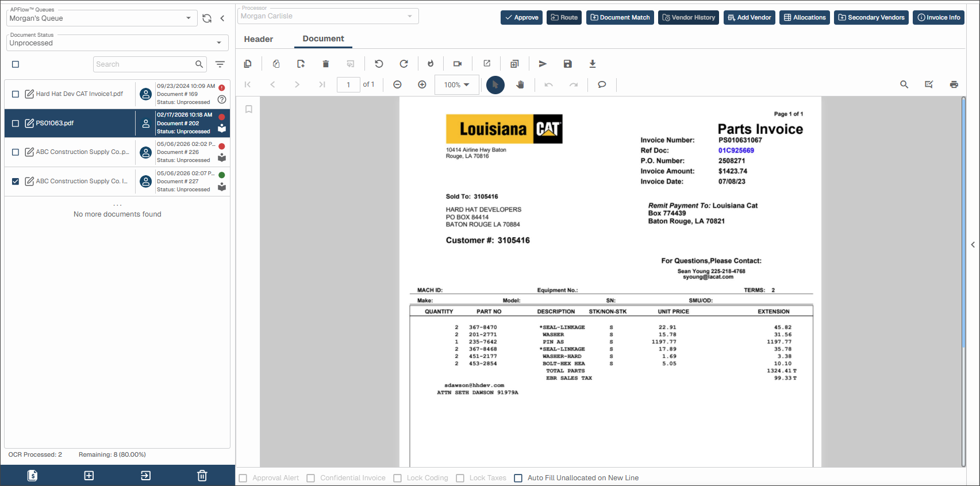
Task: Toggle the bookmark panel icon
Action: 249,109
